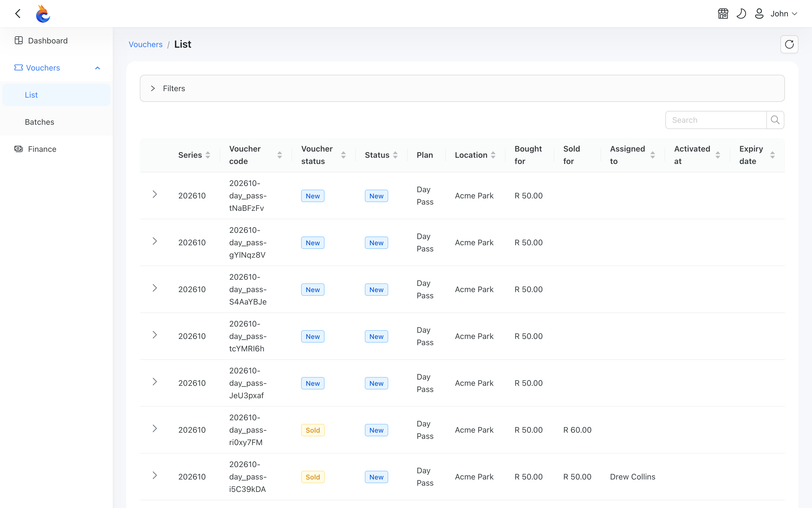The height and width of the screenshot is (508, 812).
Task: Click R 50.00 sold for in i5C39kDA row
Action: (577, 477)
